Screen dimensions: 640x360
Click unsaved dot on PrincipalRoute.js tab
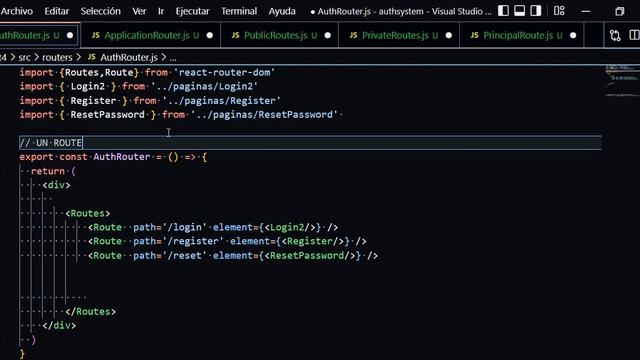[573, 36]
